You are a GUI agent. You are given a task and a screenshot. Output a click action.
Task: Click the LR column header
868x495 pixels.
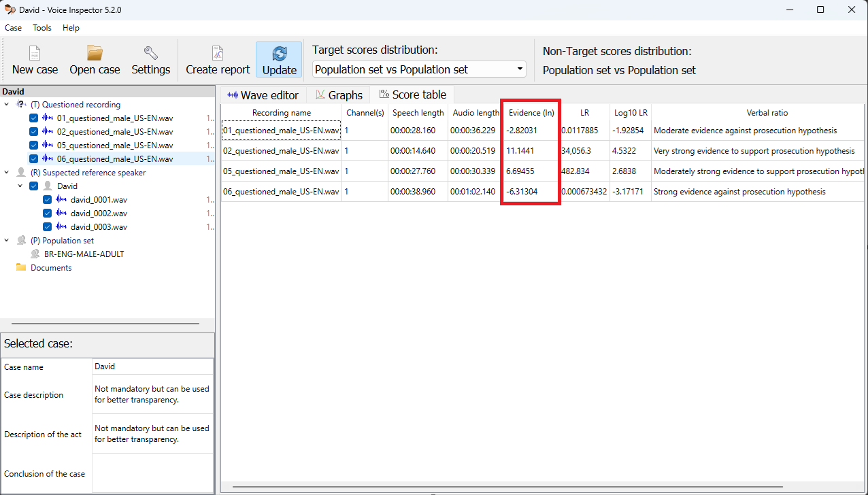584,113
